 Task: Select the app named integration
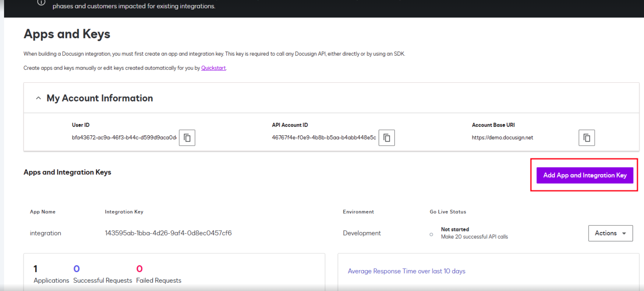coord(45,233)
